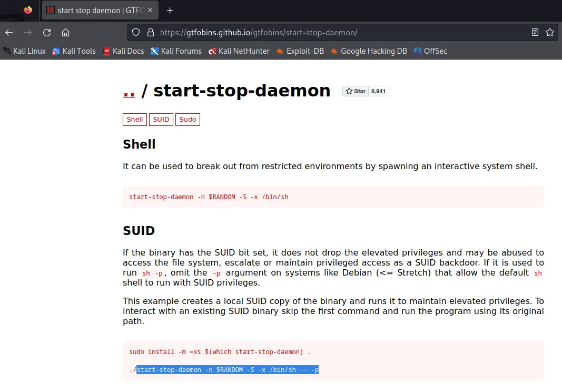This screenshot has height=392, width=562.
Task: Bookmark this page with star icon
Action: click(550, 32)
